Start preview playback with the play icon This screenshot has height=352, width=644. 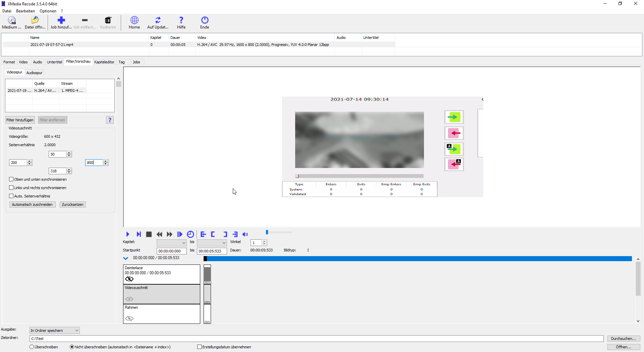pos(128,234)
